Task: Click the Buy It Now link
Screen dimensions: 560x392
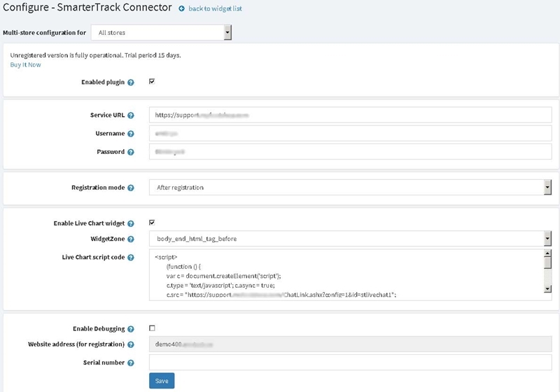Action: (x=25, y=64)
